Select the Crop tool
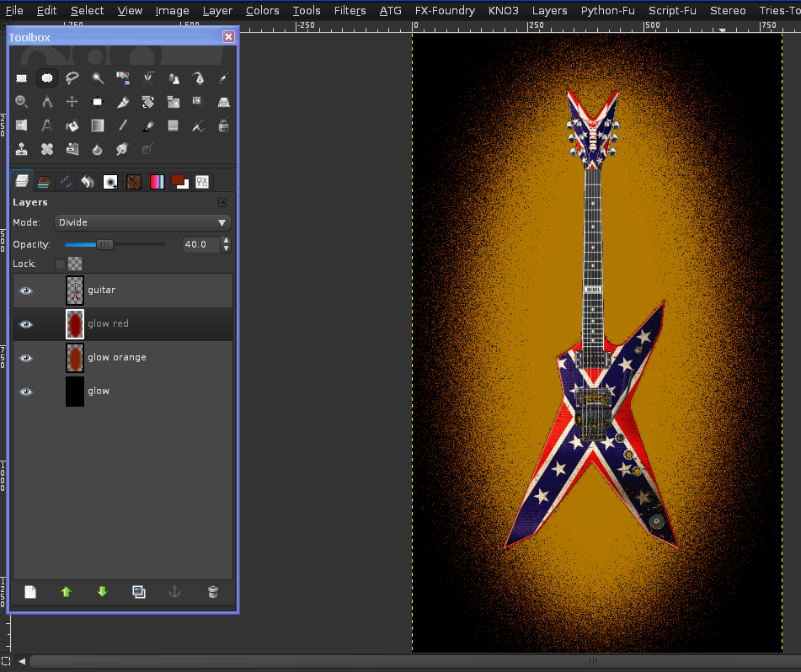Screen dimensions: 801x672 coord(123,102)
